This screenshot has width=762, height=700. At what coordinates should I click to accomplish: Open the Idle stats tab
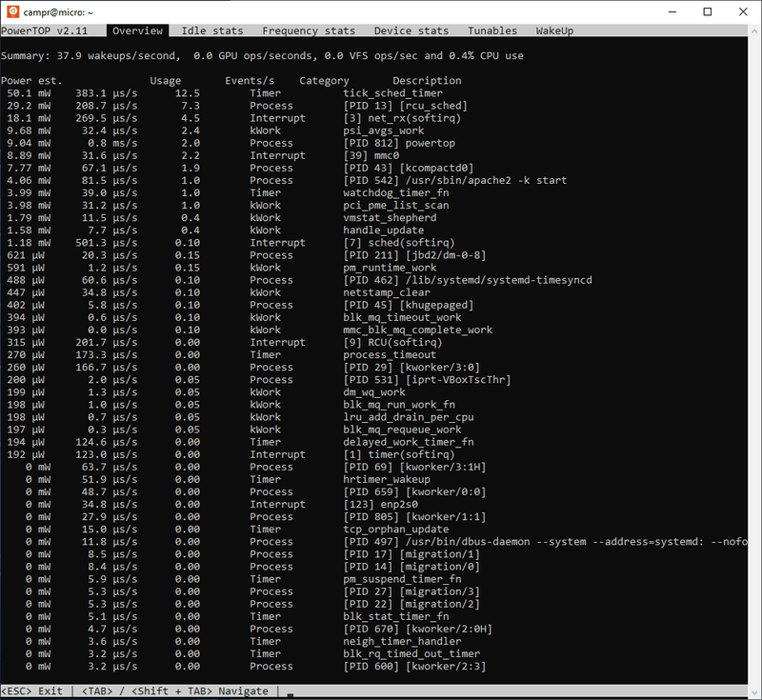point(212,30)
